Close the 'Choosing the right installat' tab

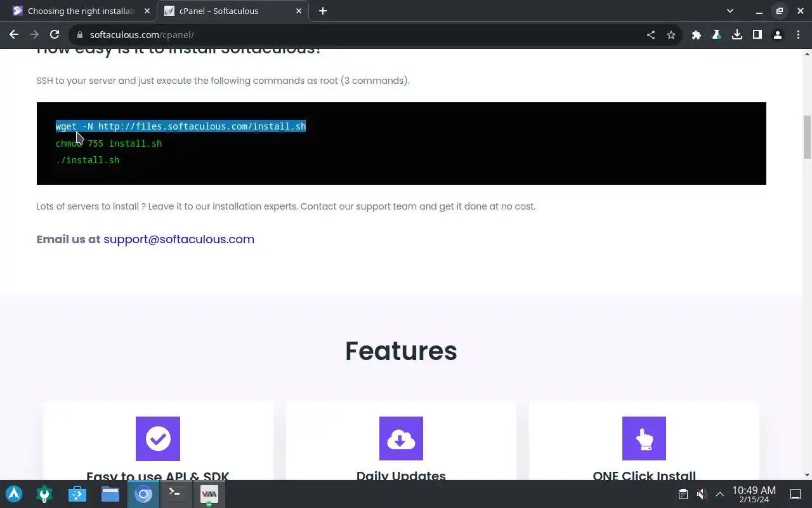pos(147,11)
